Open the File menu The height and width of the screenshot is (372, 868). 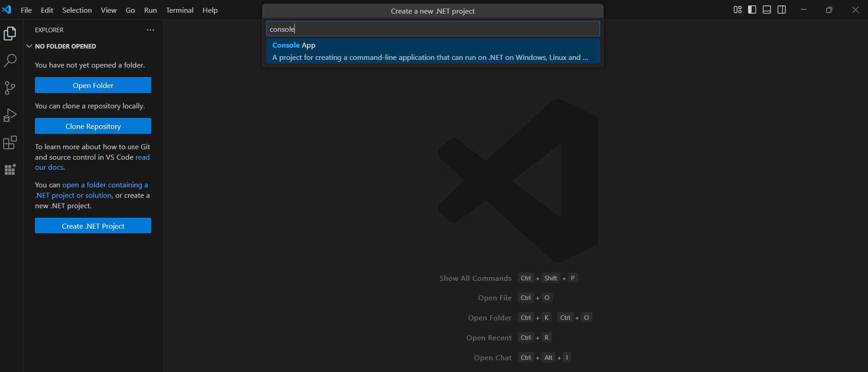coord(26,10)
